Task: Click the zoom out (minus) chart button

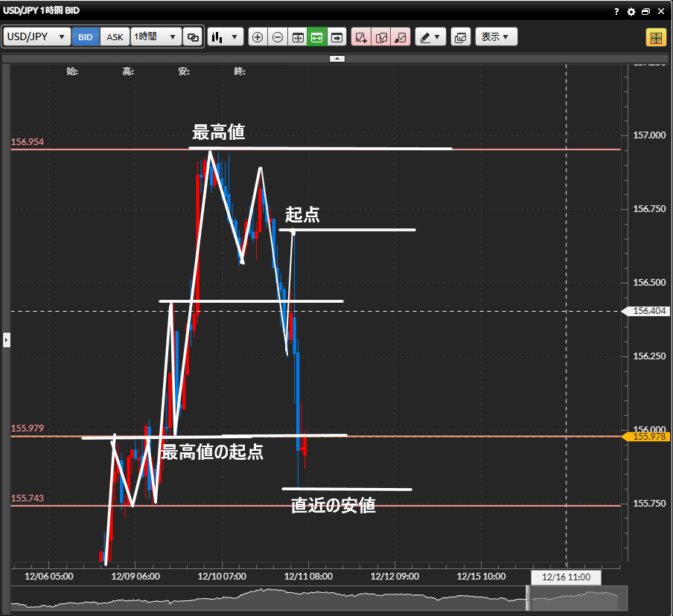Action: click(278, 37)
